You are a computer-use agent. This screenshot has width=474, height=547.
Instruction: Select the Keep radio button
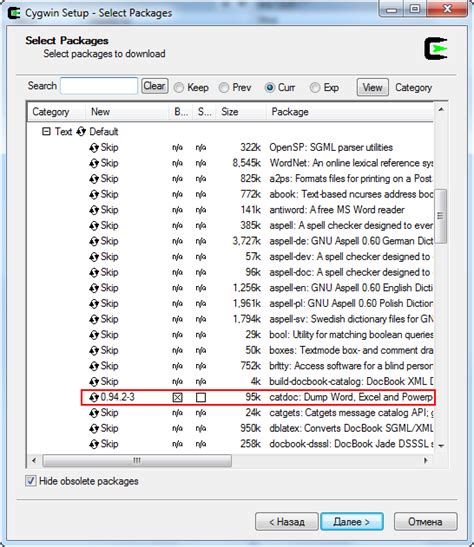[179, 88]
